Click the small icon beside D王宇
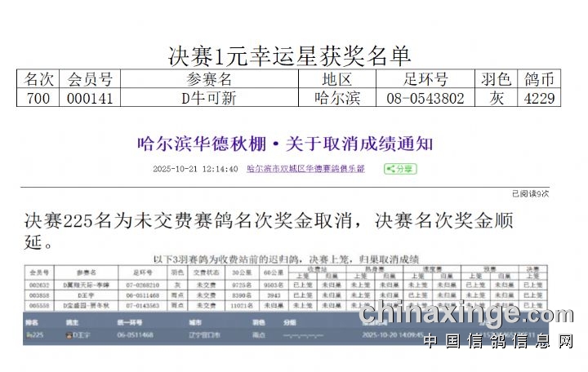 point(69,335)
